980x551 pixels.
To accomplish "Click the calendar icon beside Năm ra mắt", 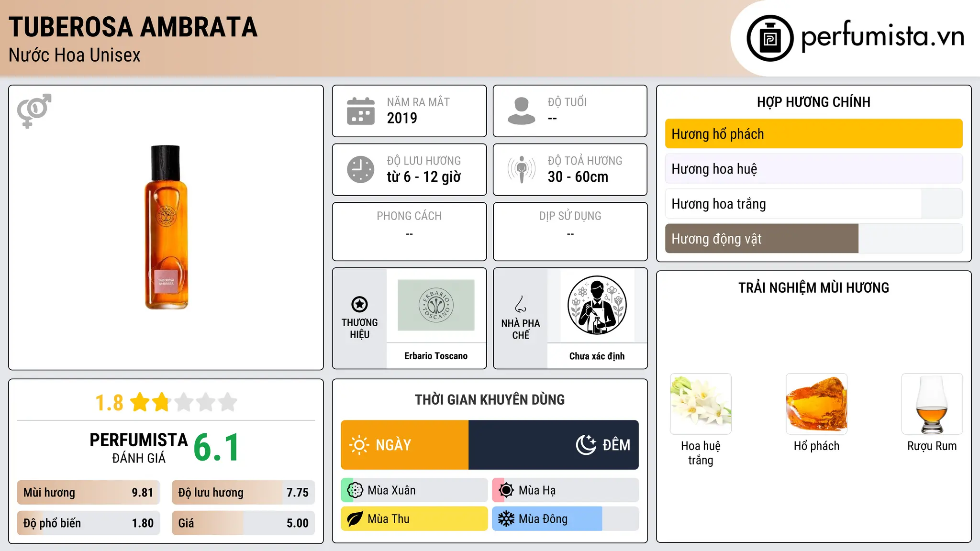I will pyautogui.click(x=361, y=111).
